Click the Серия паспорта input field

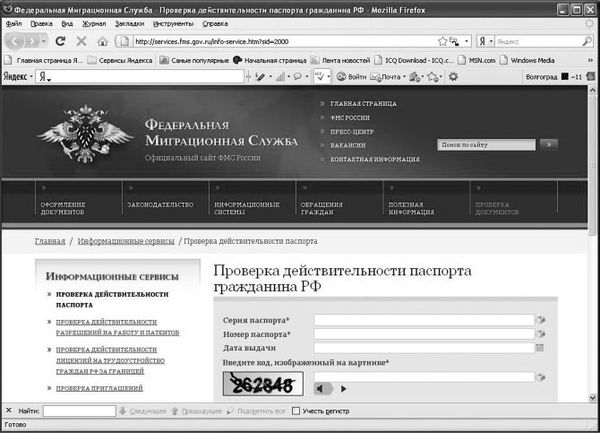pos(424,320)
